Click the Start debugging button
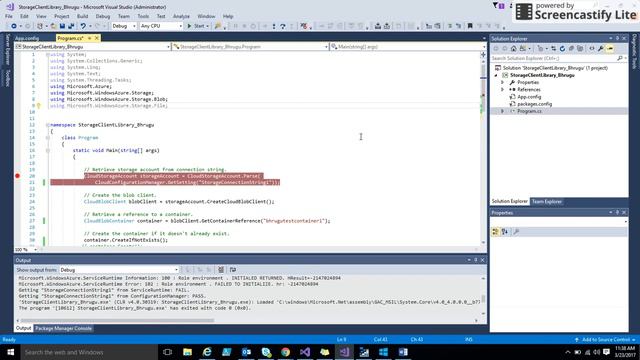This screenshot has width=640, height=360. (x=196, y=26)
